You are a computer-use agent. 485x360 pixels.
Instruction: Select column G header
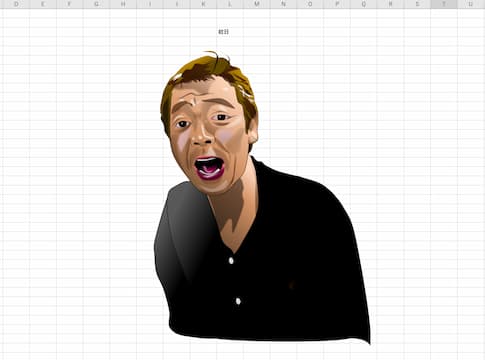(x=96, y=4)
